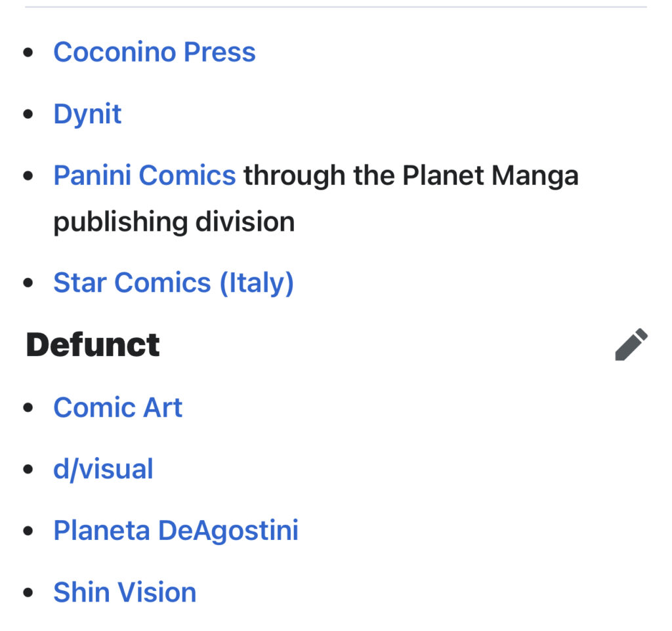Click the bullet beside Star Comics (Italy)
Image resolution: width=672 pixels, height=631 pixels.
28,283
